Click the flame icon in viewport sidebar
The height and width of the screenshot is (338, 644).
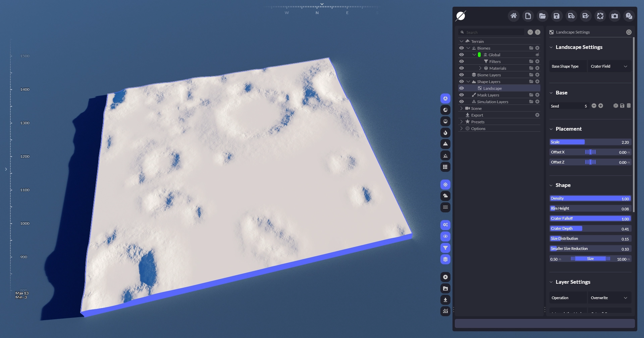tap(445, 133)
